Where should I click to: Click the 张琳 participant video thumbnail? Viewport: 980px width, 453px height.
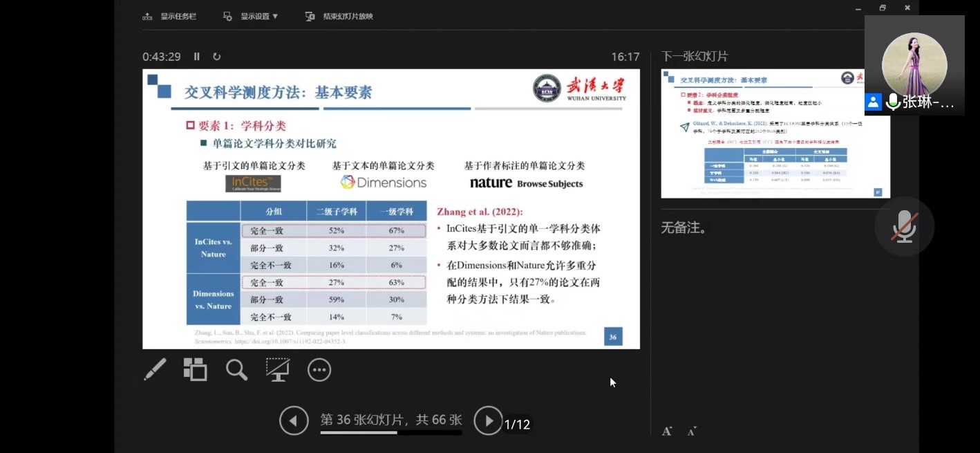[x=914, y=65]
